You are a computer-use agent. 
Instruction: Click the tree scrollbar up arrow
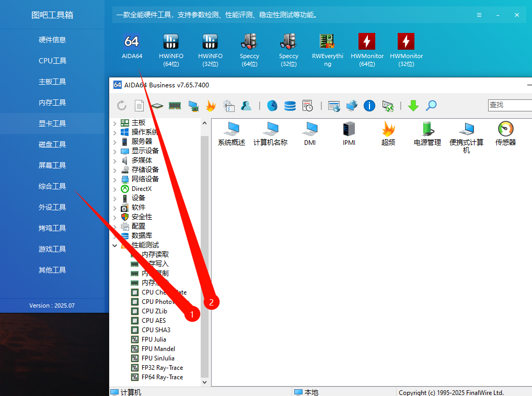pos(204,123)
